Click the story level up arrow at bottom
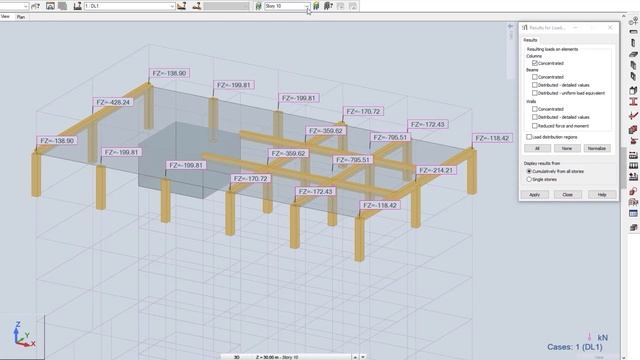Viewport: 640px width, 360px height. tap(355, 357)
